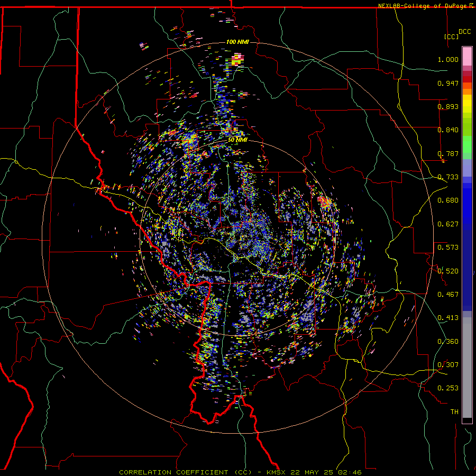Click the [CC] legend unit label

pos(451,36)
